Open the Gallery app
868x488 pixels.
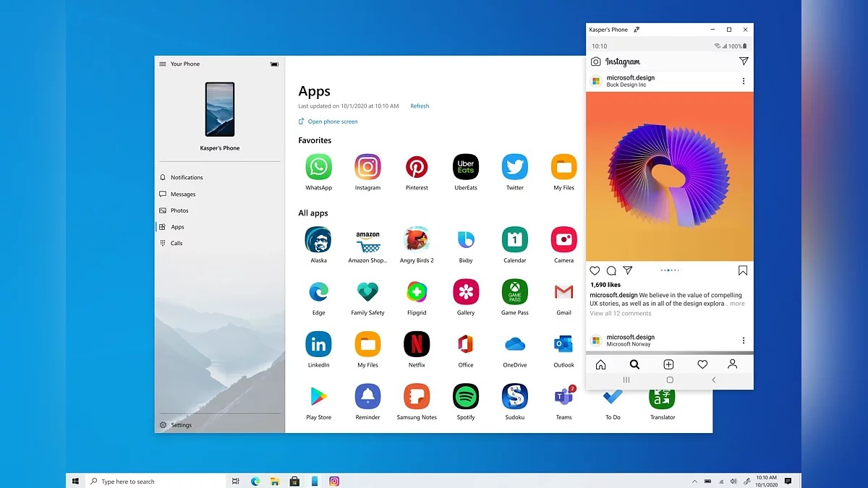[466, 292]
